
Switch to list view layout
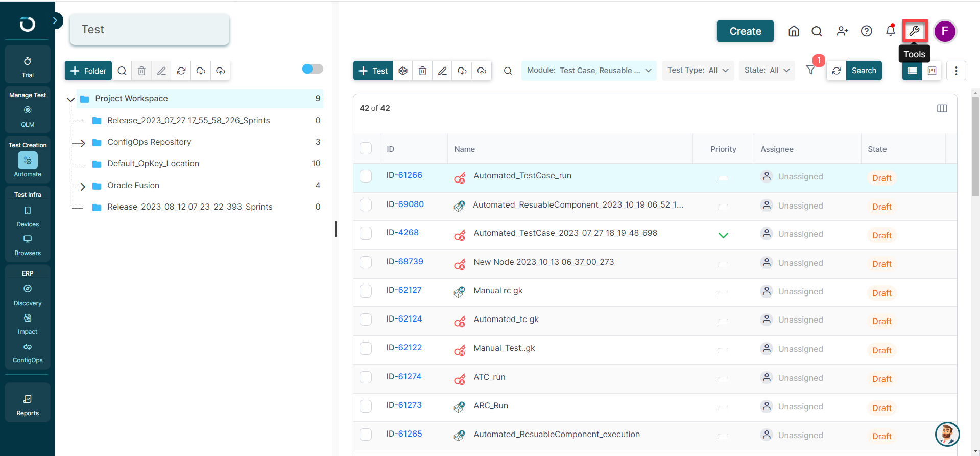[913, 71]
